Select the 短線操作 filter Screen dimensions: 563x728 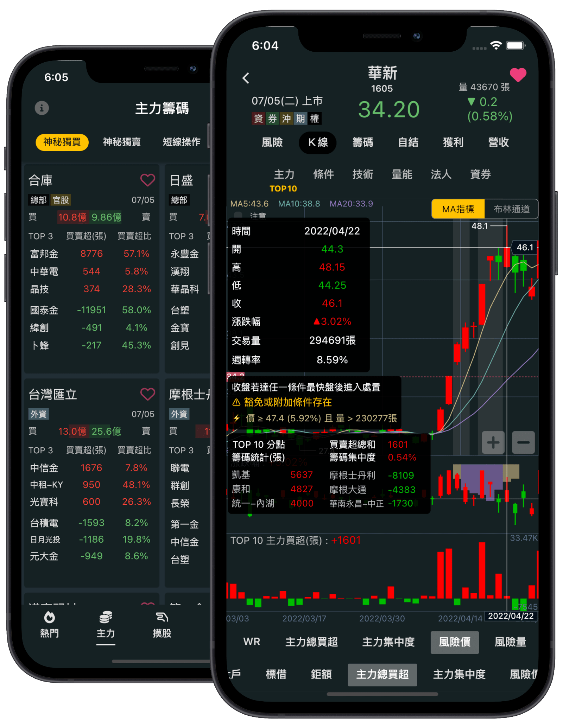[182, 142]
